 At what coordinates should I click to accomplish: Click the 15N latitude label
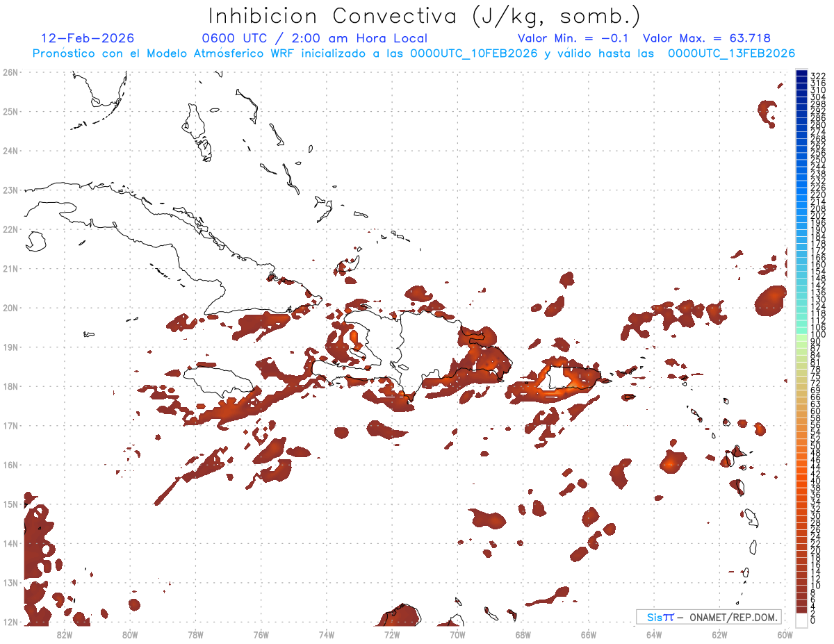(x=10, y=504)
